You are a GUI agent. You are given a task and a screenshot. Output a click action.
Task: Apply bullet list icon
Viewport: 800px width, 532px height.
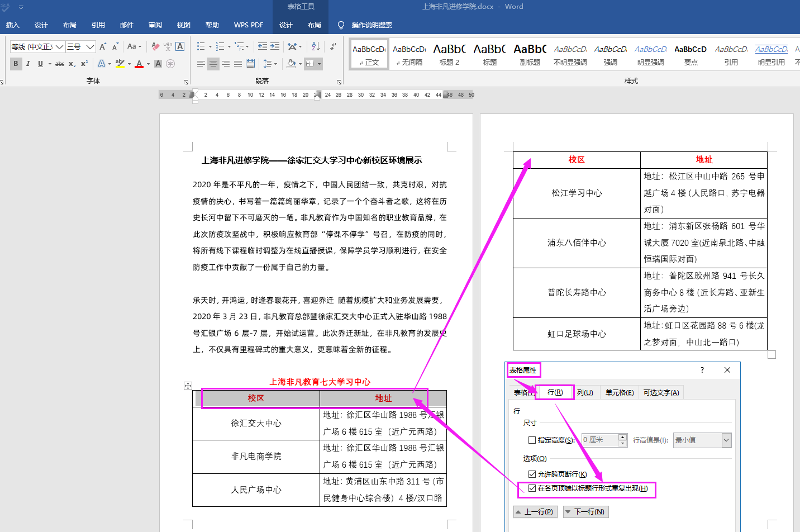(201, 46)
